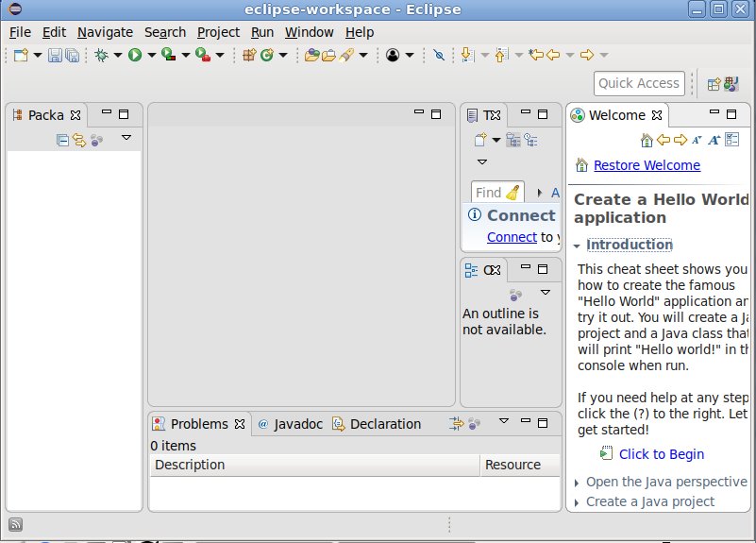
Task: Click the clear Find broom icon
Action: [x=513, y=193]
